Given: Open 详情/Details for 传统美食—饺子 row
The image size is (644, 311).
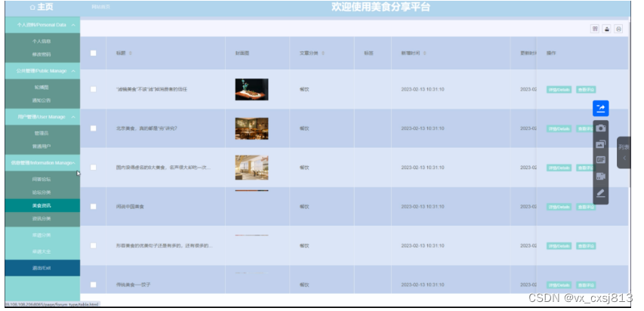Looking at the screenshot, I should [559, 285].
